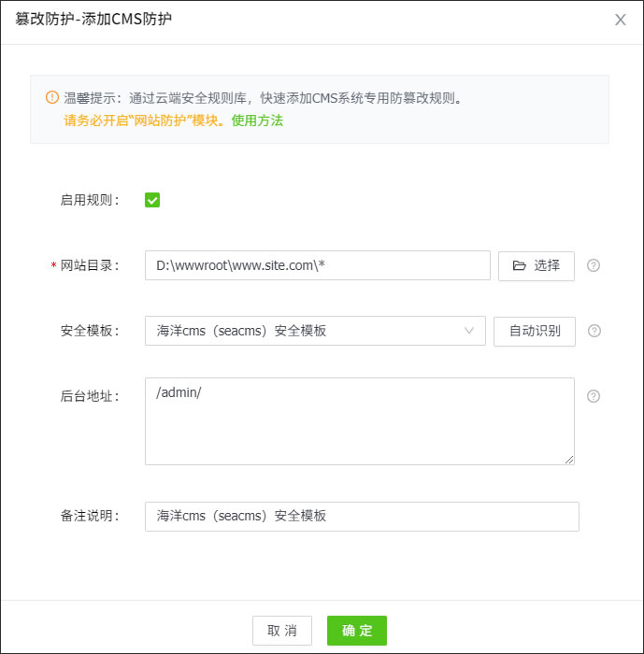Click the resize handle of 后台地址 textarea
This screenshot has width=644, height=654.
click(x=568, y=459)
